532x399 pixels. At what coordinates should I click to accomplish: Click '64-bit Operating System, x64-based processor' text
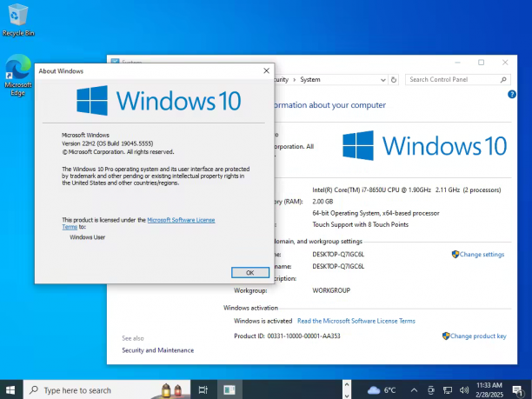(x=376, y=213)
